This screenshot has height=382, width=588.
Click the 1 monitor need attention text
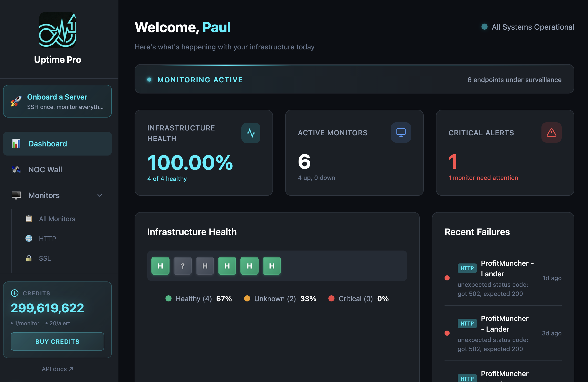pos(483,178)
